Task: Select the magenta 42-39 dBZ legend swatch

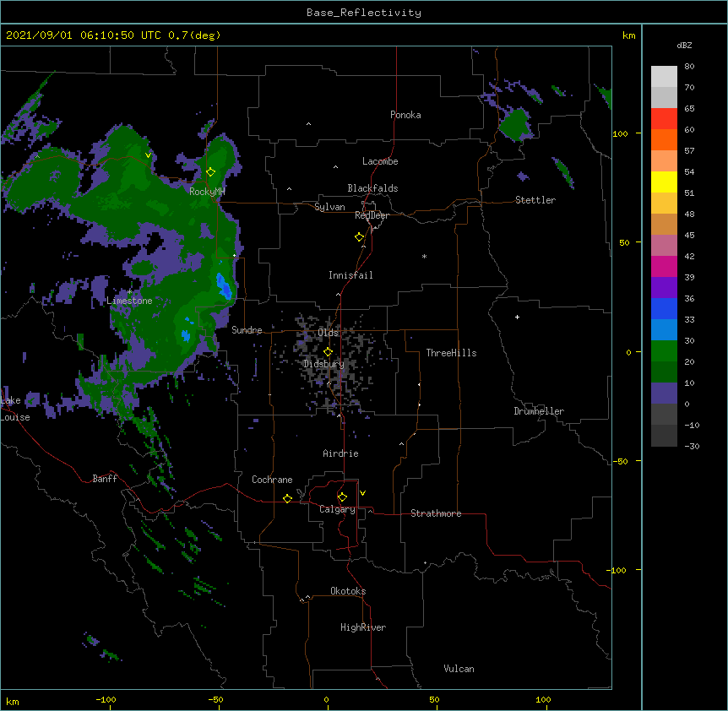Action: click(664, 266)
